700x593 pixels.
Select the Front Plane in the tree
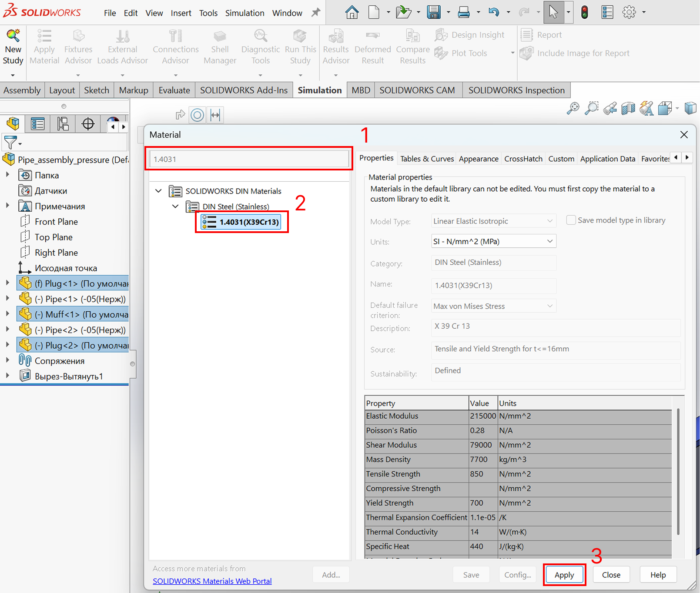(49, 222)
